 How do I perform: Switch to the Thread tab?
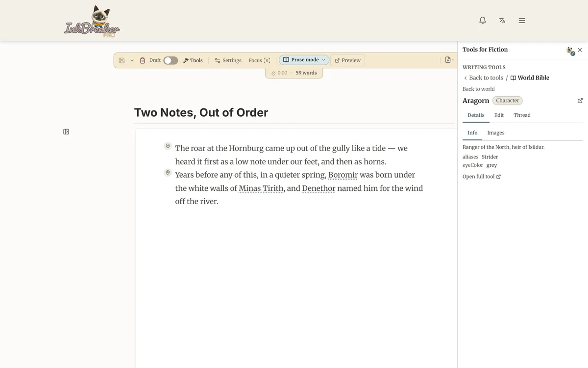[522, 115]
